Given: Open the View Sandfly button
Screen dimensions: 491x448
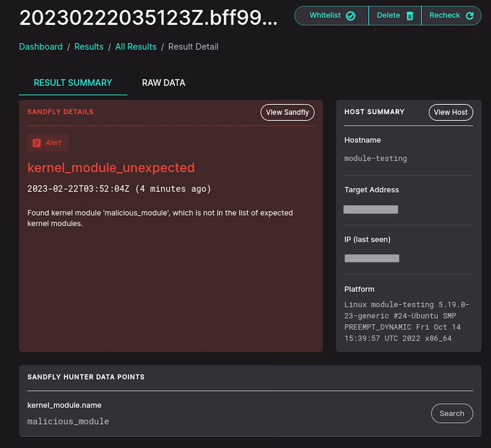Looking at the screenshot, I should click(x=287, y=112).
